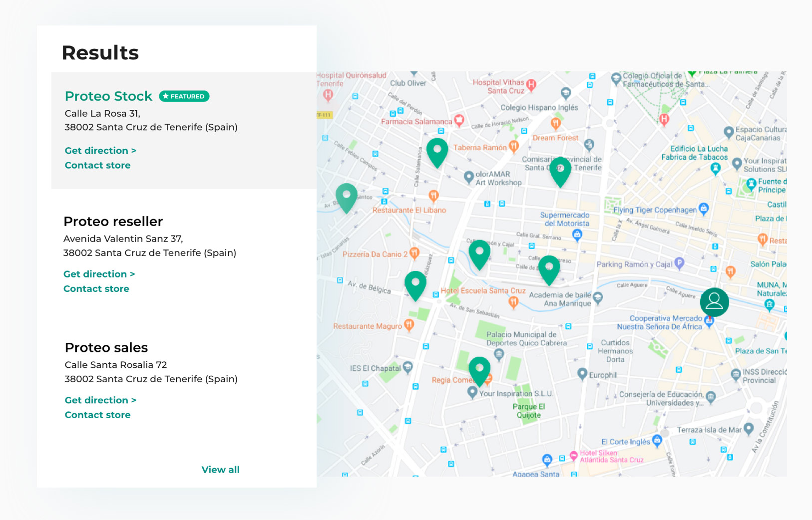Get direction to Proteo sales
812x520 pixels.
[100, 400]
